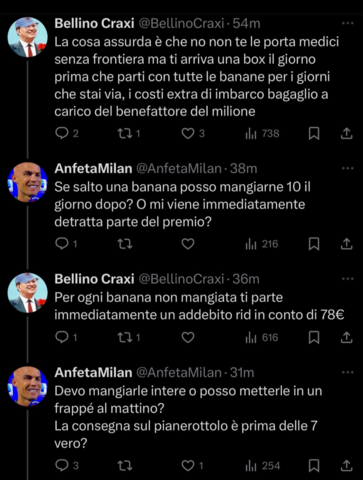The image size is (363, 480).
Task: Bookmark the frappé al mattino tweet
Action: (x=314, y=466)
